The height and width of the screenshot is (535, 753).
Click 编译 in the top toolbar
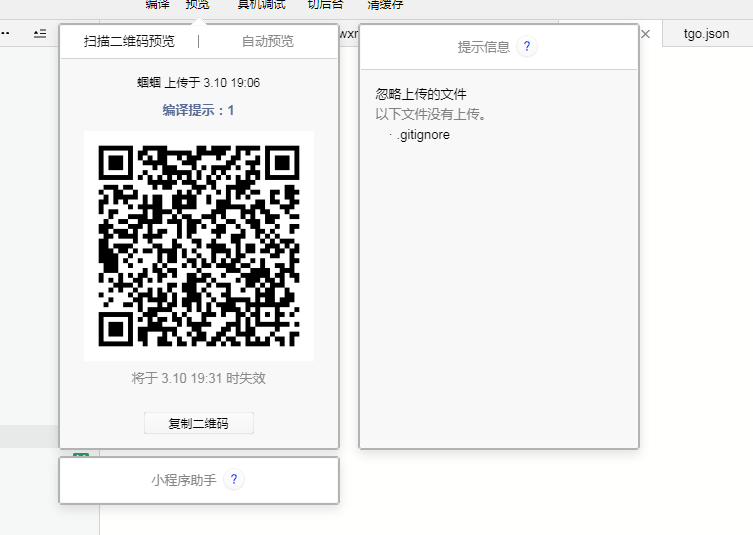pyautogui.click(x=158, y=5)
